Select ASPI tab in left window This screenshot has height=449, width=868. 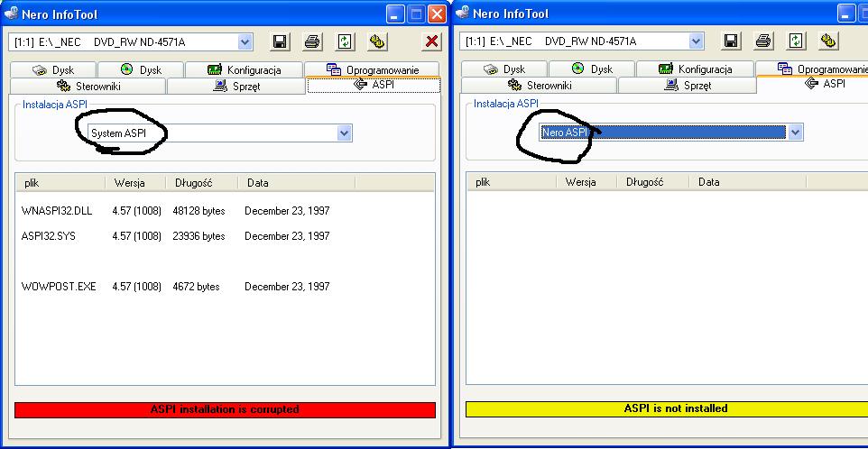point(374,85)
